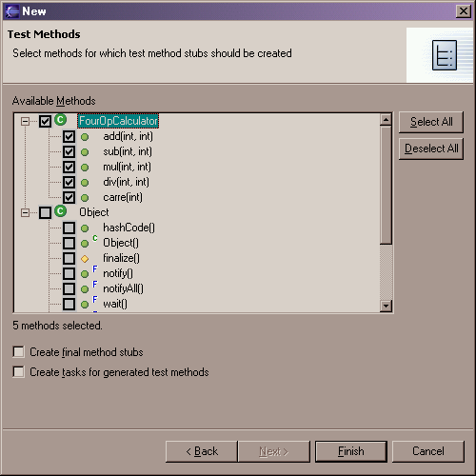Click the scrollbar down arrow in methods list
Screen dimensions: 476x476
tap(386, 306)
